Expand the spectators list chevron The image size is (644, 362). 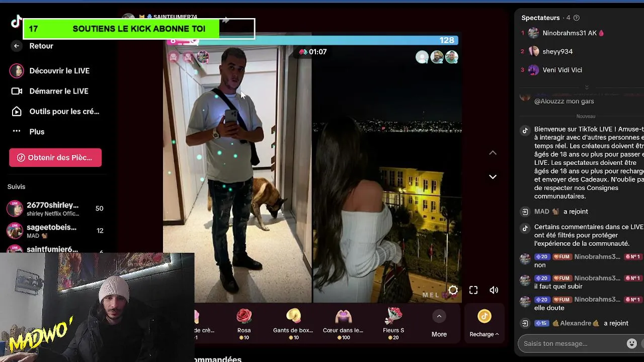[586, 87]
